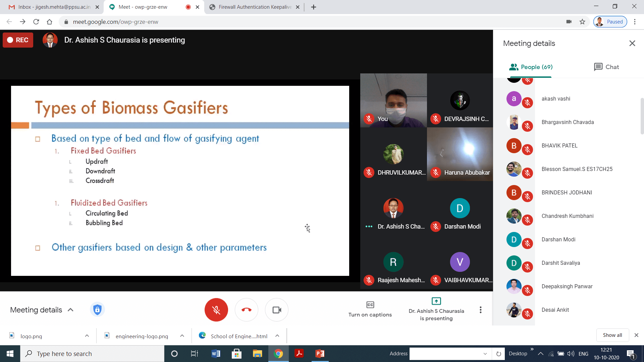This screenshot has width=644, height=362.
Task: Click Show all downloads button
Action: click(x=612, y=335)
